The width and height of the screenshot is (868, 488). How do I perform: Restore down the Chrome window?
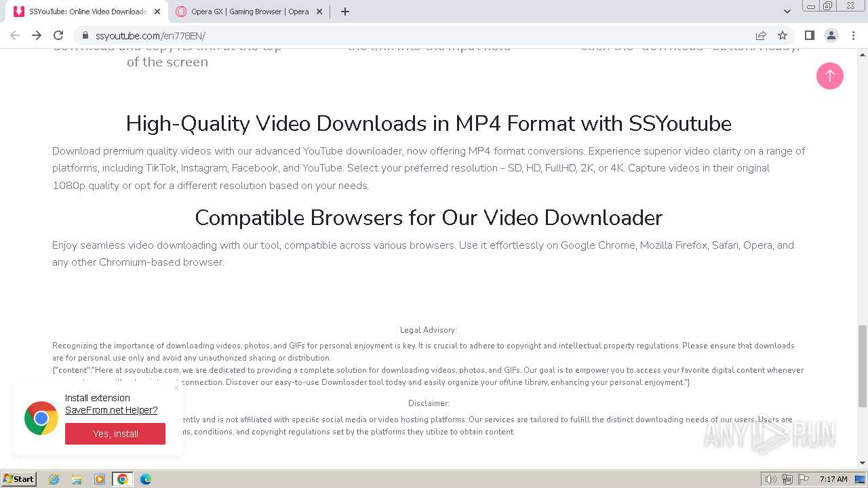pos(828,6)
